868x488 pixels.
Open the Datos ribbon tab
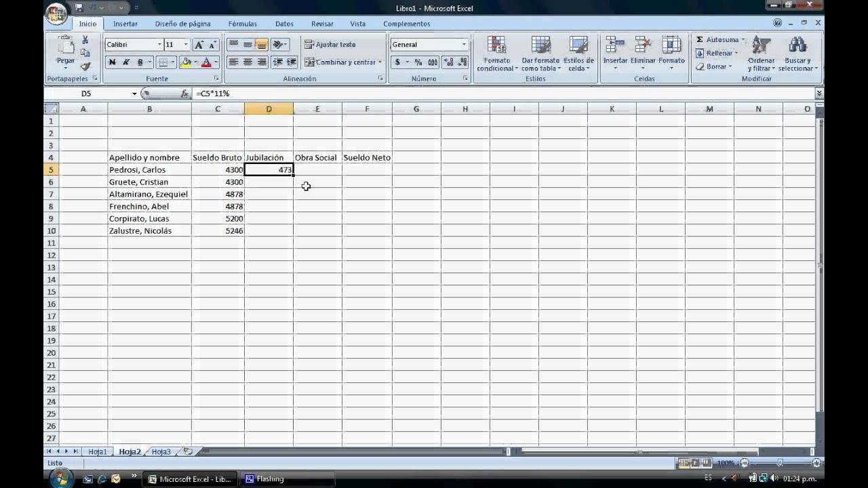(x=285, y=24)
